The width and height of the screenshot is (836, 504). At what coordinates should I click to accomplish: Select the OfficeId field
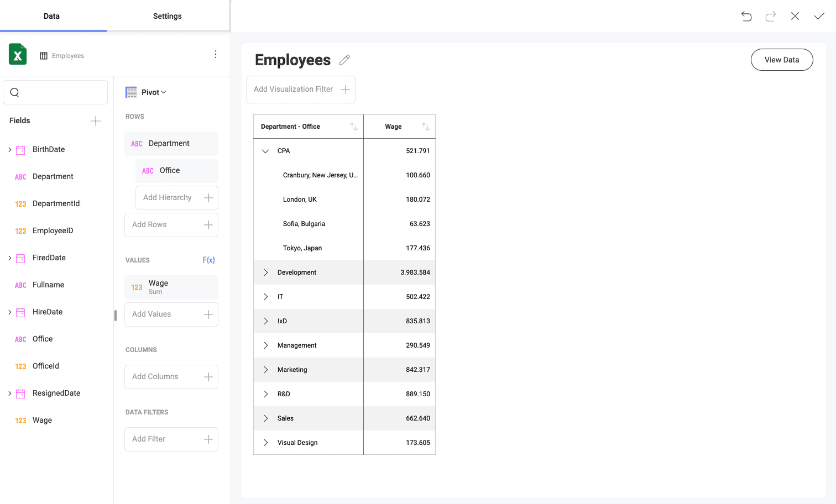pos(46,366)
